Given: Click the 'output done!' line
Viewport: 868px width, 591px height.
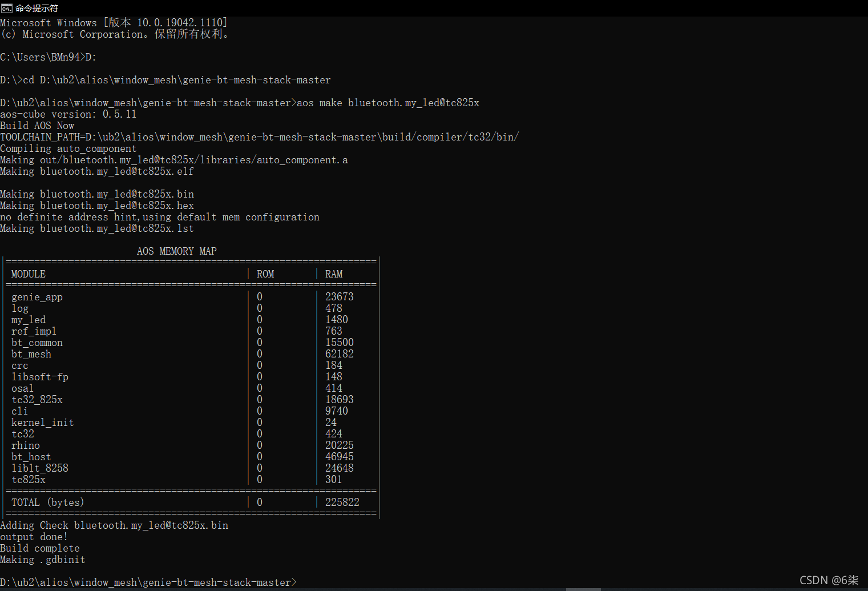Looking at the screenshot, I should pyautogui.click(x=34, y=537).
